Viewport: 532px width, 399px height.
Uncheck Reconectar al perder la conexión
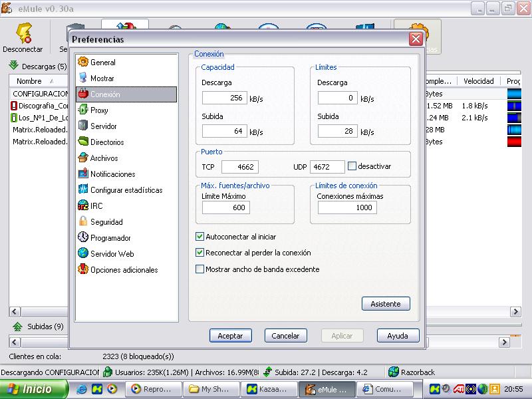[x=199, y=253]
